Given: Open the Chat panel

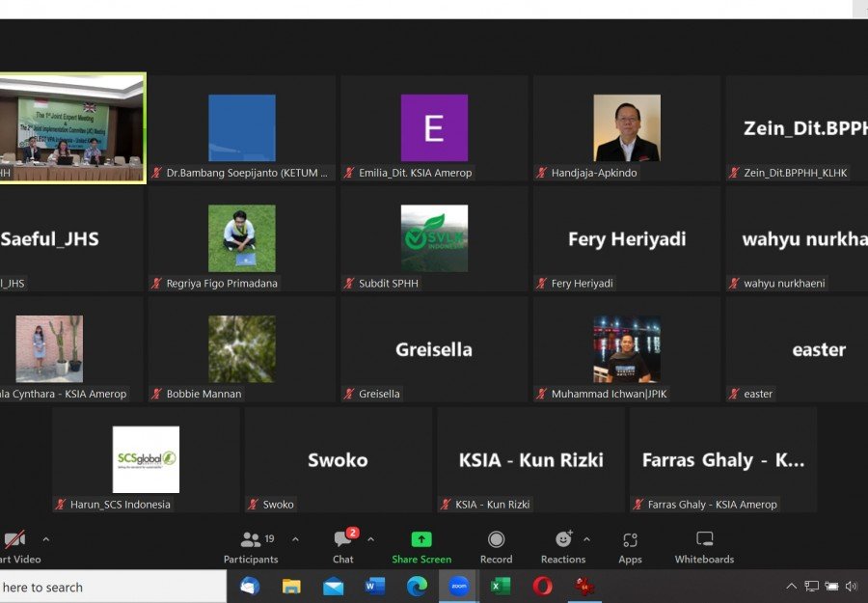Looking at the screenshot, I should click(343, 546).
